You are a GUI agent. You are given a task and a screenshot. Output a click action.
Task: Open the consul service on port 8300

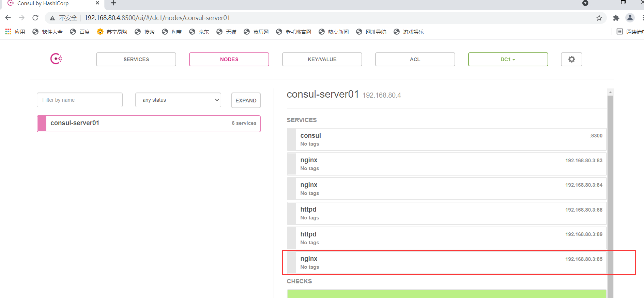(447, 139)
